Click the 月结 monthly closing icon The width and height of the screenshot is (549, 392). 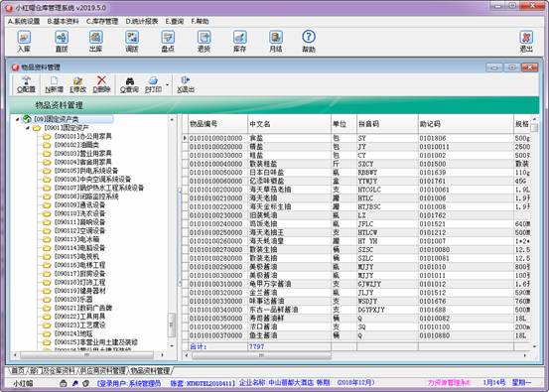tap(276, 42)
